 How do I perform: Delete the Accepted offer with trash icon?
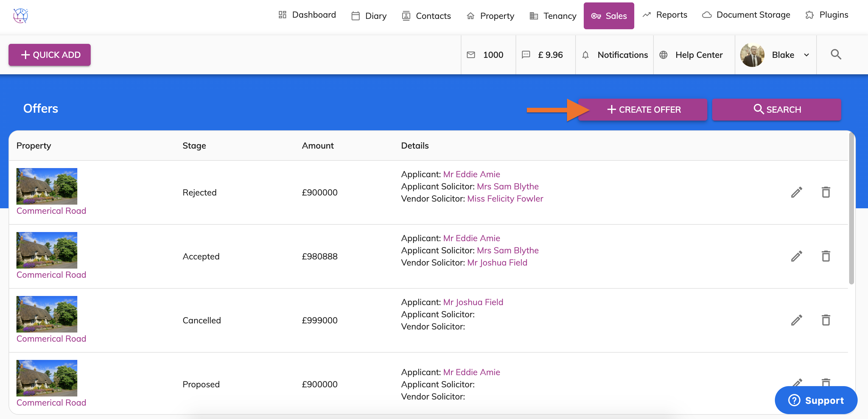[825, 256]
